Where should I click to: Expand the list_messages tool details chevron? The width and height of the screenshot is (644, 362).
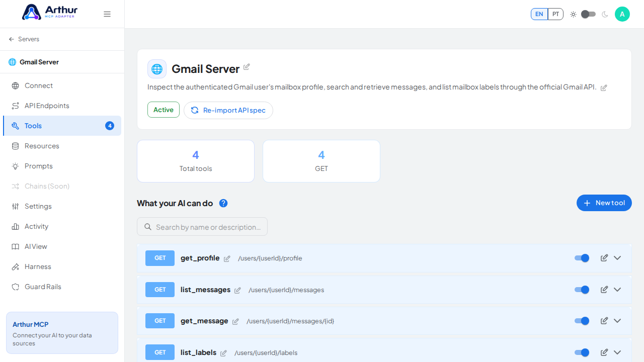point(617,290)
